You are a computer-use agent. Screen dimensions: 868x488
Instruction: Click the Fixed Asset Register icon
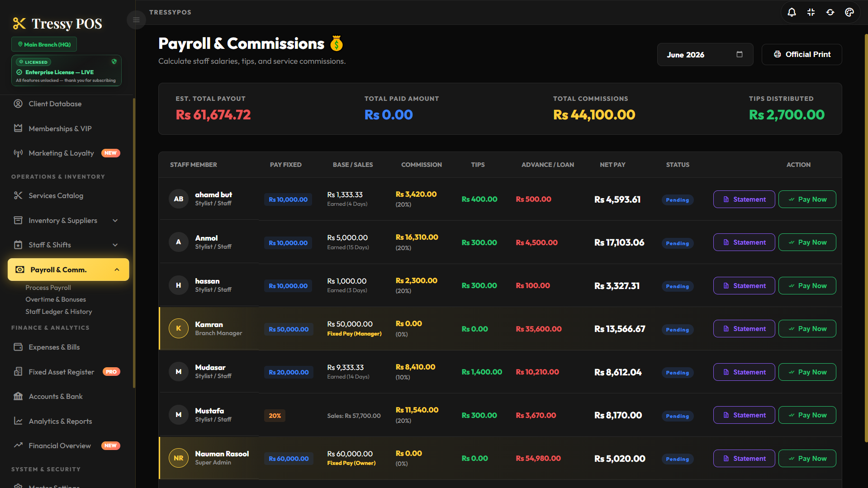pos(18,372)
